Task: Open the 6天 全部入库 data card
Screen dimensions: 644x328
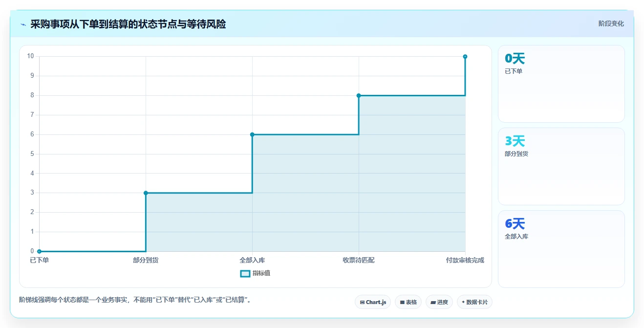Action: (561, 249)
